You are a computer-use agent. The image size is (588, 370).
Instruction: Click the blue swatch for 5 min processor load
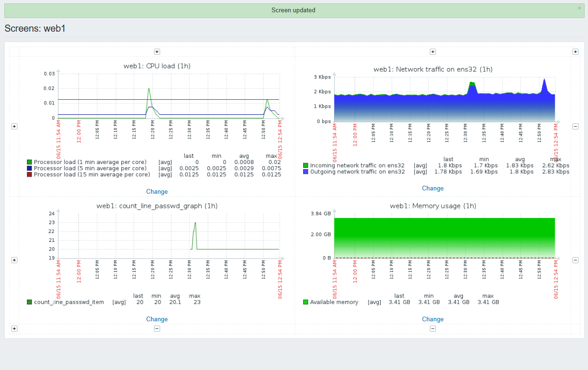tap(30, 168)
